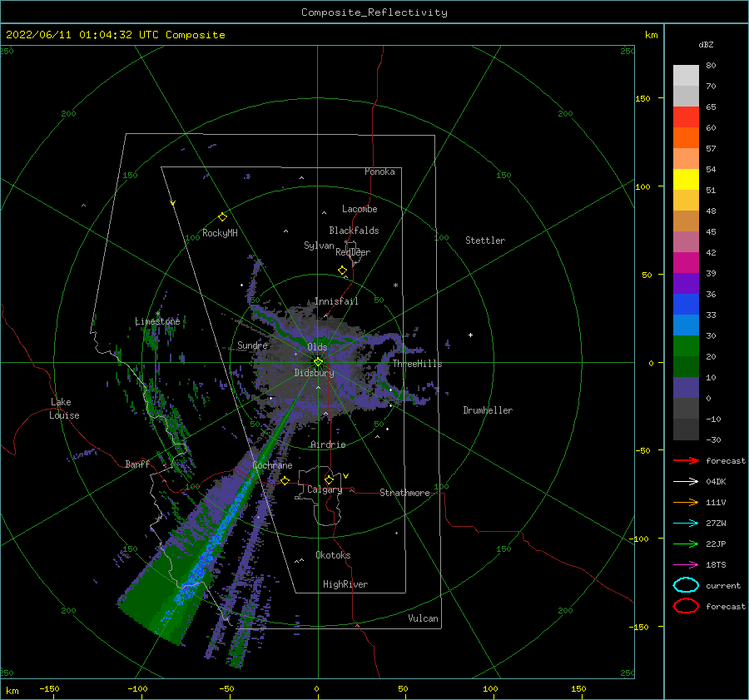This screenshot has width=749, height=700.
Task: Click the Calgary city label
Action: [325, 489]
